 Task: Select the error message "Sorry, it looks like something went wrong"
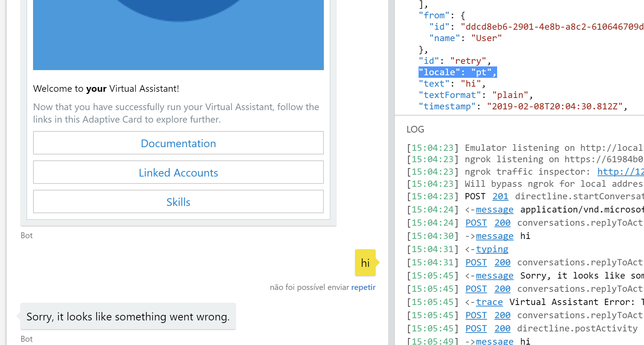pyautogui.click(x=128, y=316)
